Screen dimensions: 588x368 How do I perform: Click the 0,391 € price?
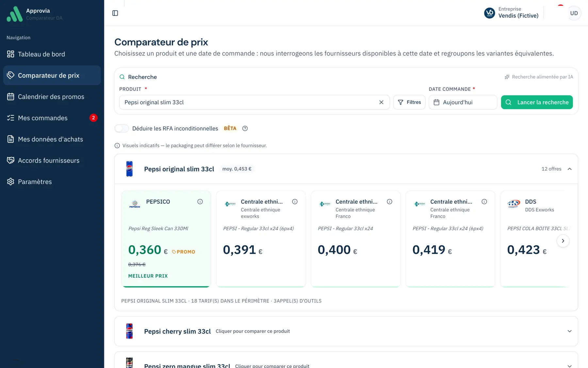pyautogui.click(x=243, y=250)
